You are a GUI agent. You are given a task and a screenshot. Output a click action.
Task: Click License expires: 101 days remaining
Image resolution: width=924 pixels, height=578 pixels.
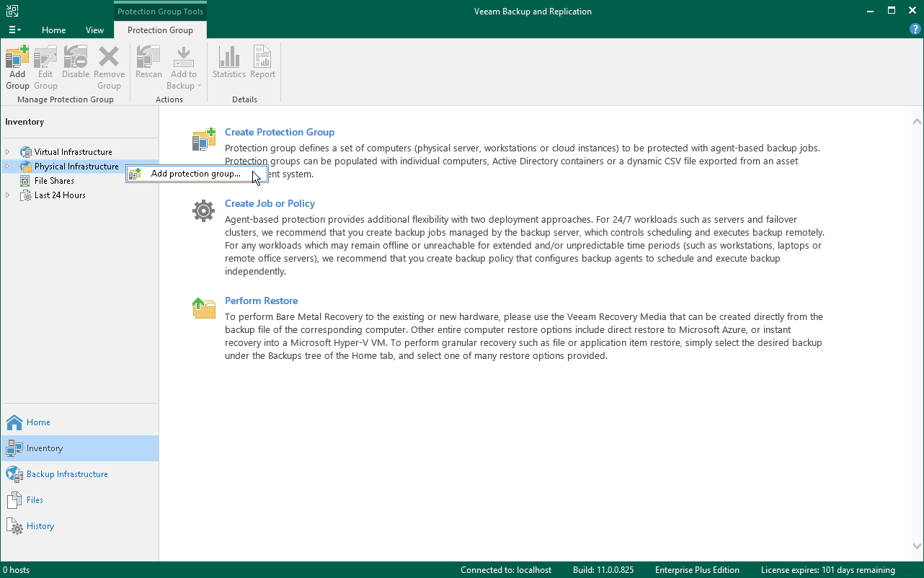(x=828, y=570)
